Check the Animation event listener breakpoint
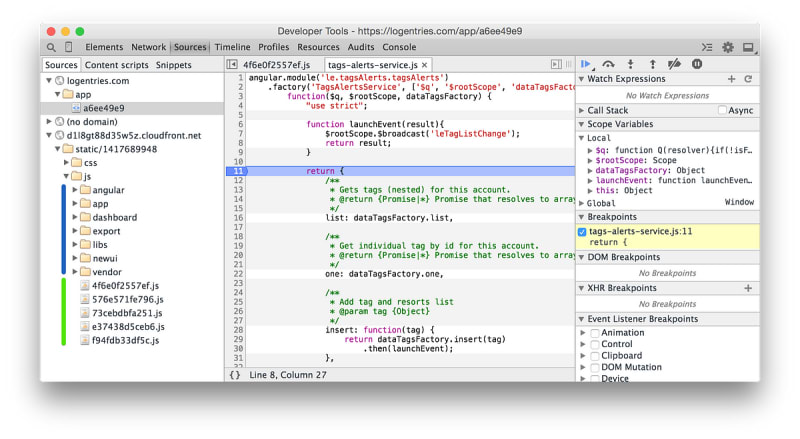The image size is (800, 439). (x=595, y=333)
